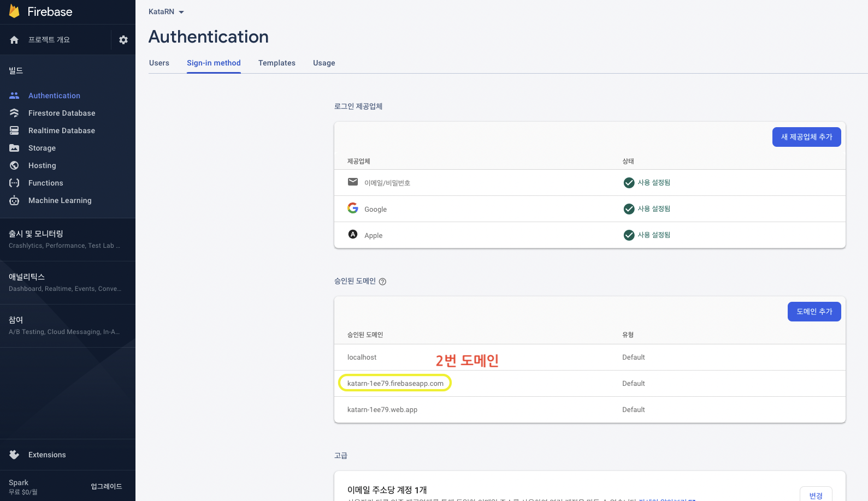868x501 pixels.
Task: Click the Firebase logo icon
Action: [x=15, y=11]
